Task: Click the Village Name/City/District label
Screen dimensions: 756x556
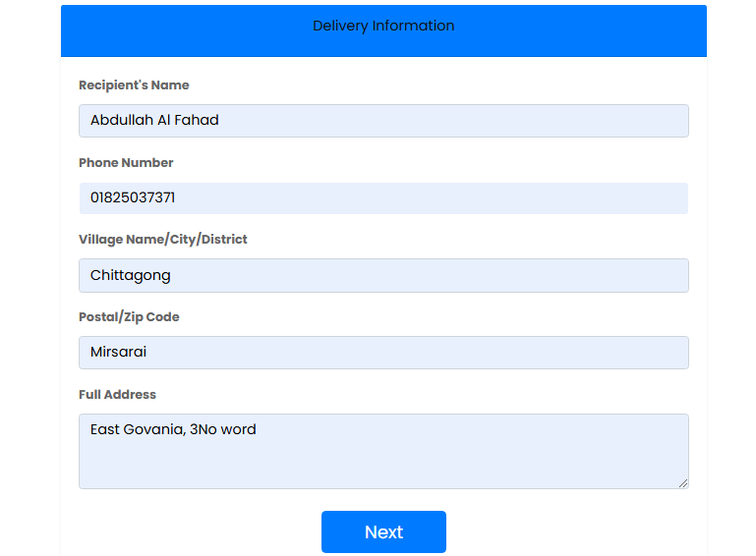Action: (163, 240)
